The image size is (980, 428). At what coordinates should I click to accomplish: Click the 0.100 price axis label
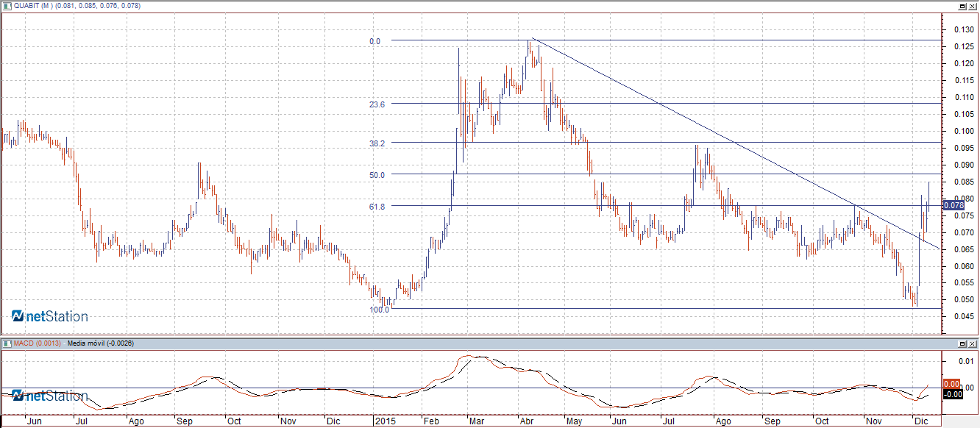click(x=964, y=131)
